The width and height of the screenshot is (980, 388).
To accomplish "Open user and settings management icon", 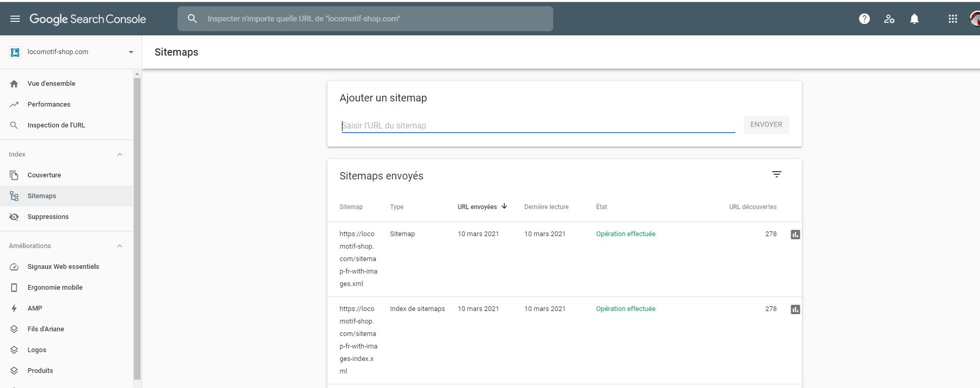I will point(889,19).
